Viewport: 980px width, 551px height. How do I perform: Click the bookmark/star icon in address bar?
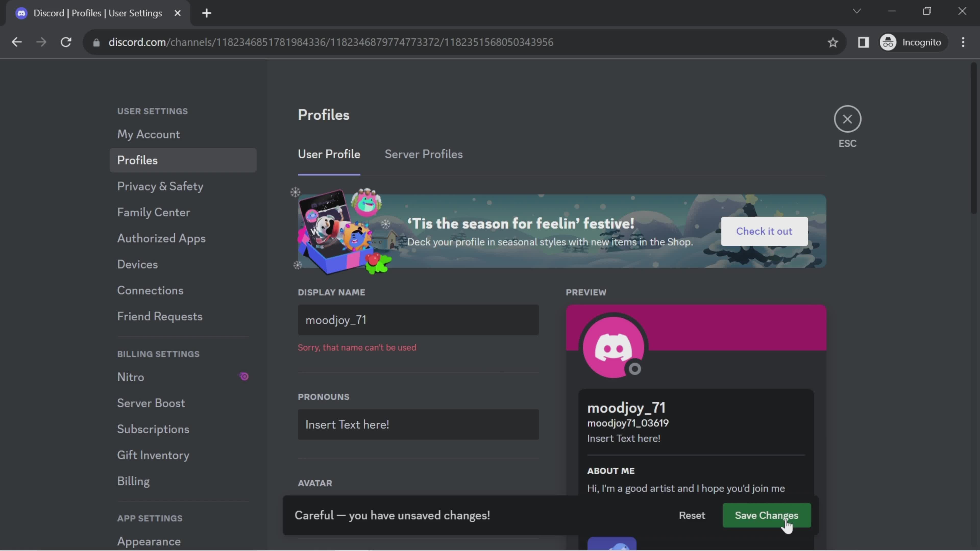[x=833, y=42]
